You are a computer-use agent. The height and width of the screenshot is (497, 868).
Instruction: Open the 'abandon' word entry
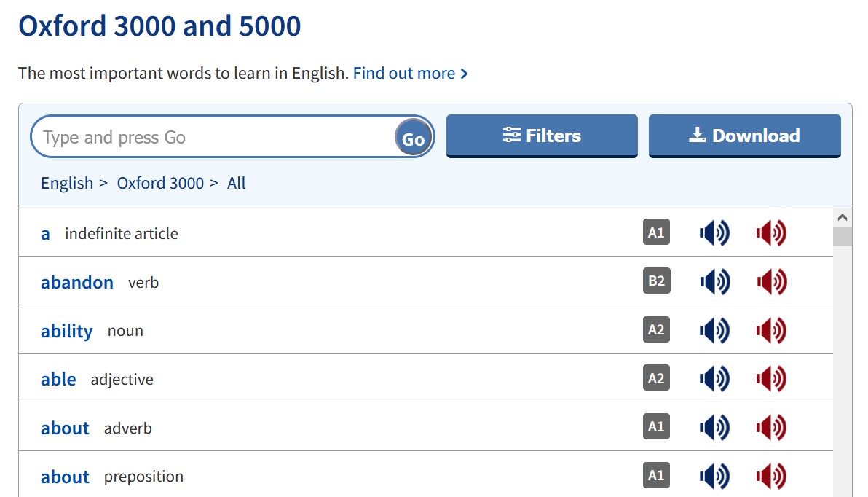[x=77, y=282]
